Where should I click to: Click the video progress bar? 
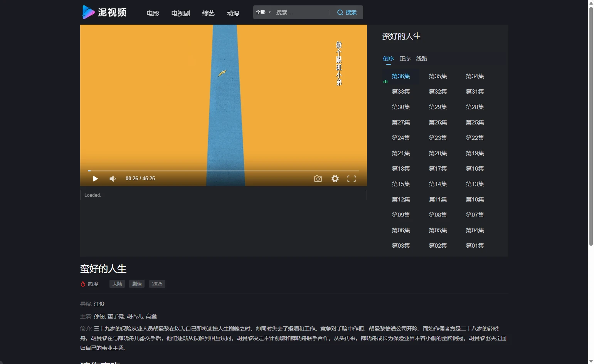pyautogui.click(x=224, y=171)
